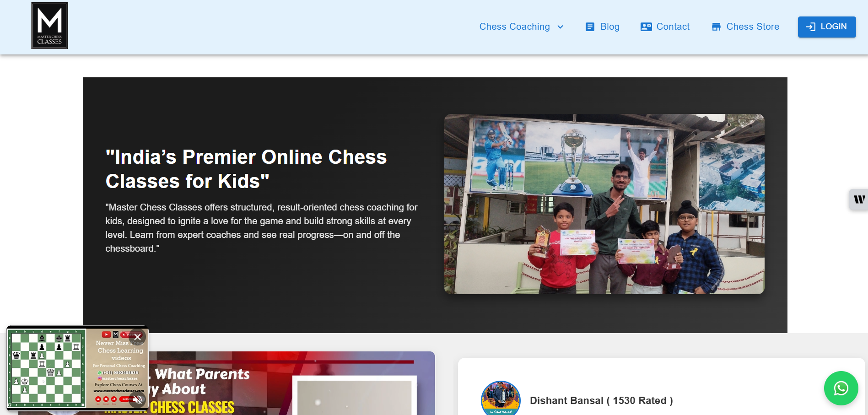
Task: Close the floating chess video popup
Action: click(x=137, y=337)
